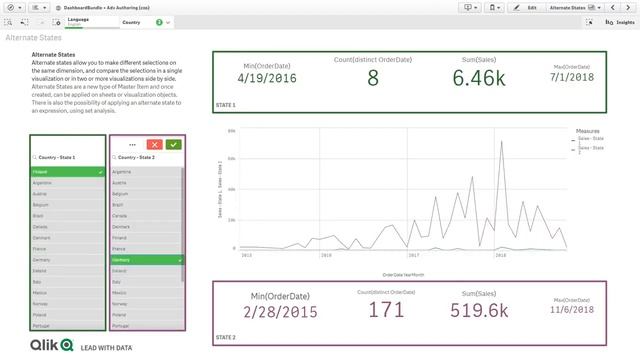Click the Sales - State 1 legend entry
Viewport: 640px width, 360px height.
tap(588, 140)
